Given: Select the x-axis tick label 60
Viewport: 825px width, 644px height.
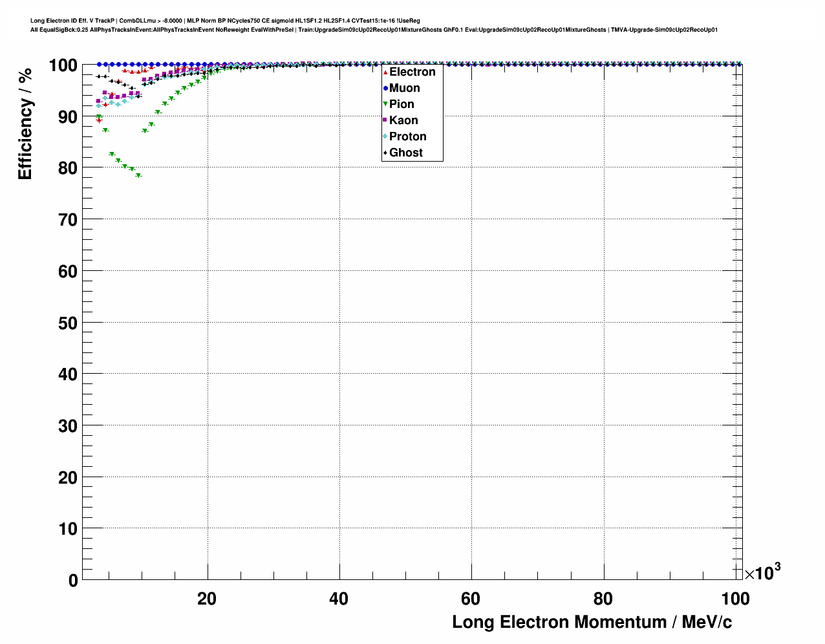Looking at the screenshot, I should coord(470,599).
